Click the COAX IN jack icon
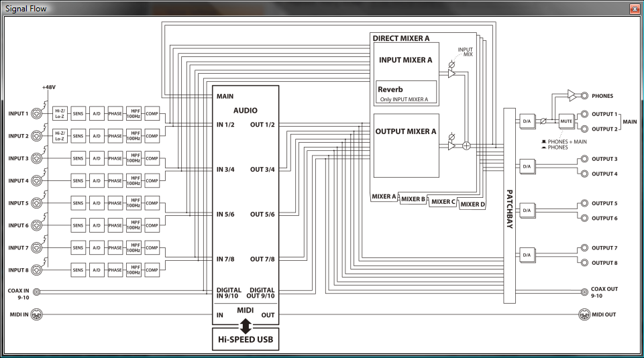This screenshot has width=644, height=358. [x=36, y=292]
